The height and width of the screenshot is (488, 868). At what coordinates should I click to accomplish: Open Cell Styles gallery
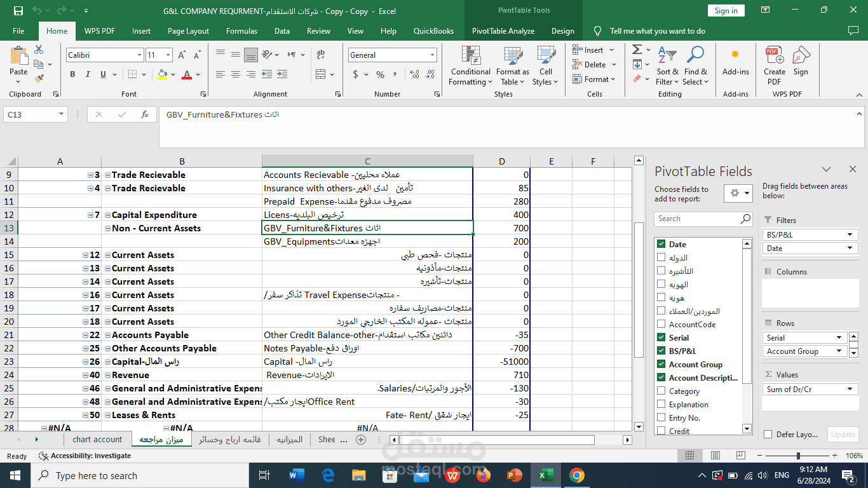[545, 65]
